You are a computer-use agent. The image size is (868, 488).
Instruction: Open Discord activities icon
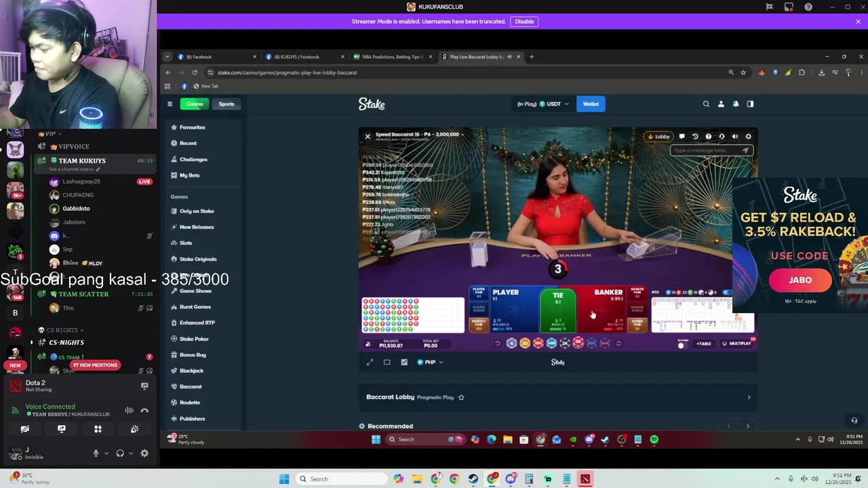(x=98, y=429)
